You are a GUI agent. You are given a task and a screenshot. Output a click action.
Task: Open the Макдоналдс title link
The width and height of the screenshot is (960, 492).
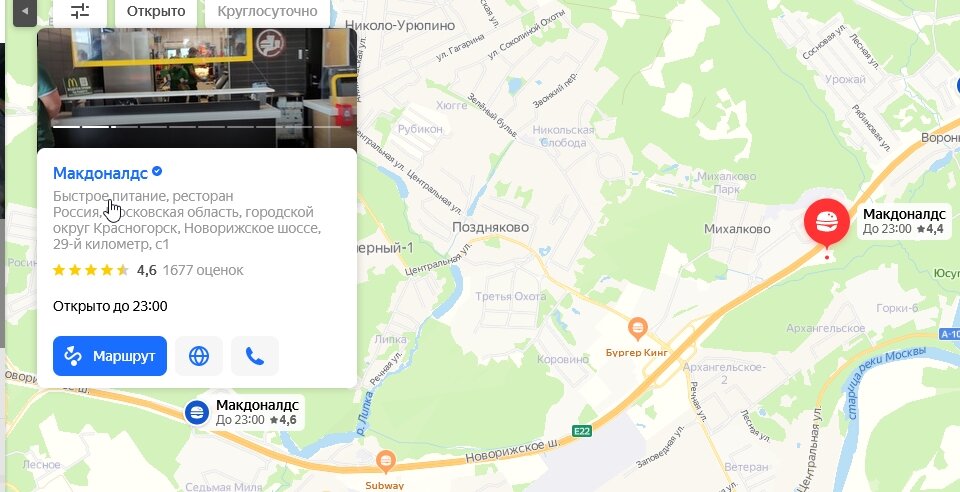tap(100, 173)
